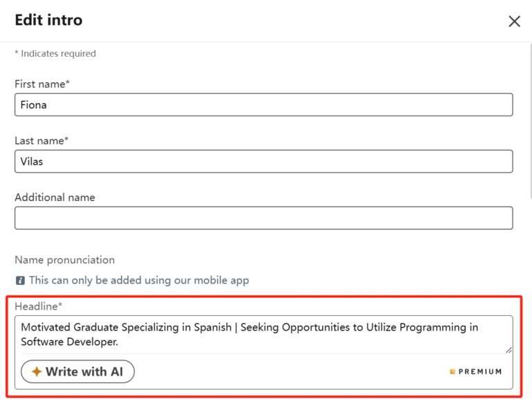Click the Edit intro dialog title
This screenshot has height=404, width=532.
click(x=48, y=20)
